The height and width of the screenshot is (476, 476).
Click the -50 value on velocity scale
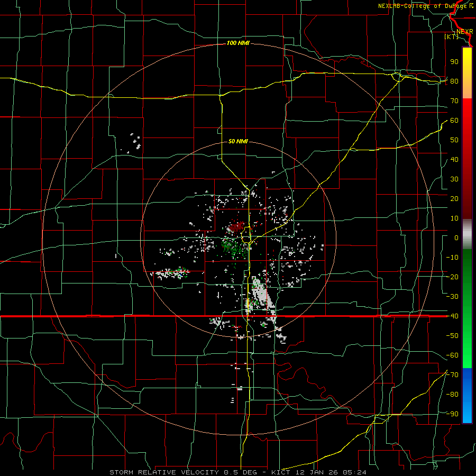point(452,336)
